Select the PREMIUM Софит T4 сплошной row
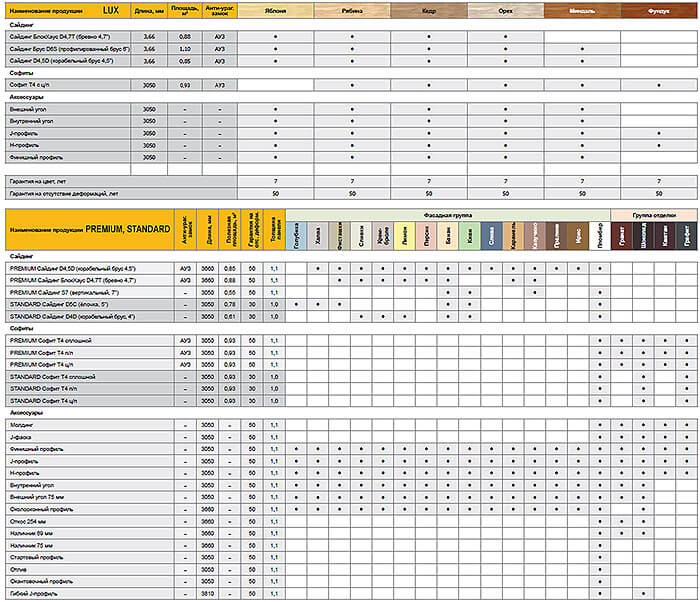 coord(351,341)
